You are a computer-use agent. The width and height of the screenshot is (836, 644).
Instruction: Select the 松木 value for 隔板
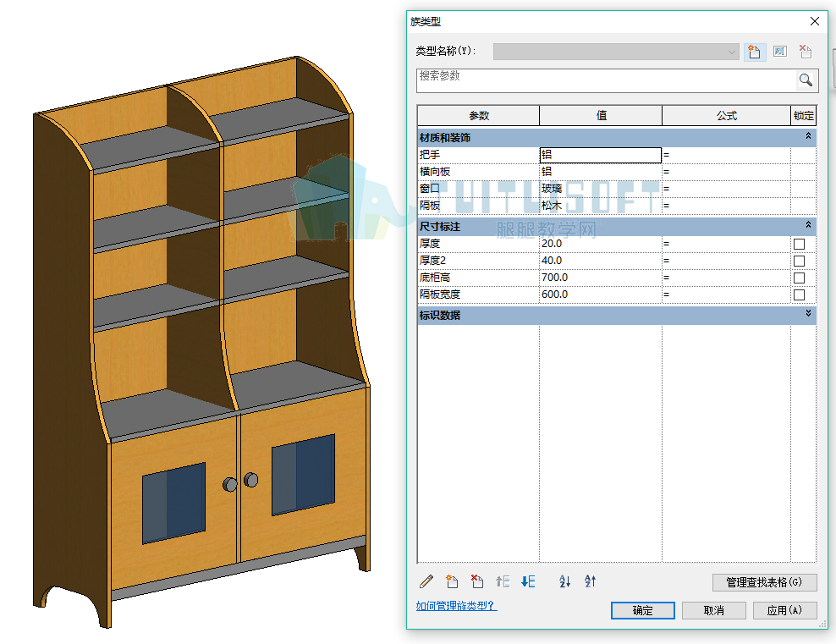600,206
